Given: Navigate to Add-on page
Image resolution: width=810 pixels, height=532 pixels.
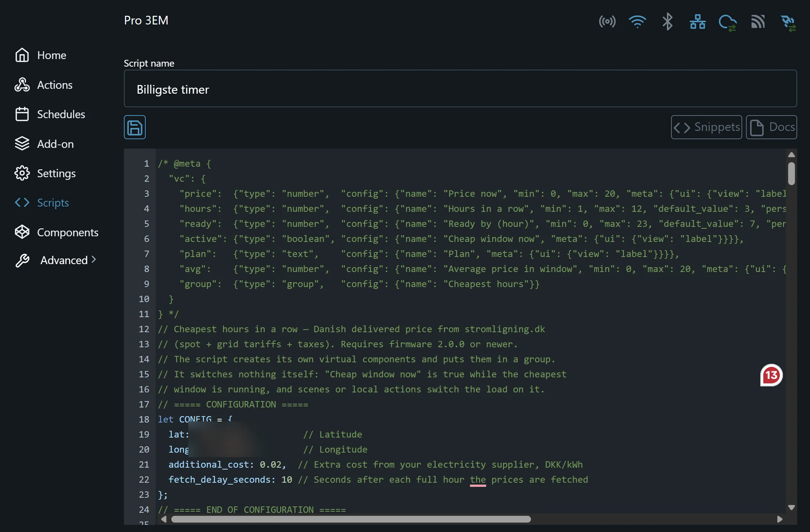Looking at the screenshot, I should tap(55, 144).
